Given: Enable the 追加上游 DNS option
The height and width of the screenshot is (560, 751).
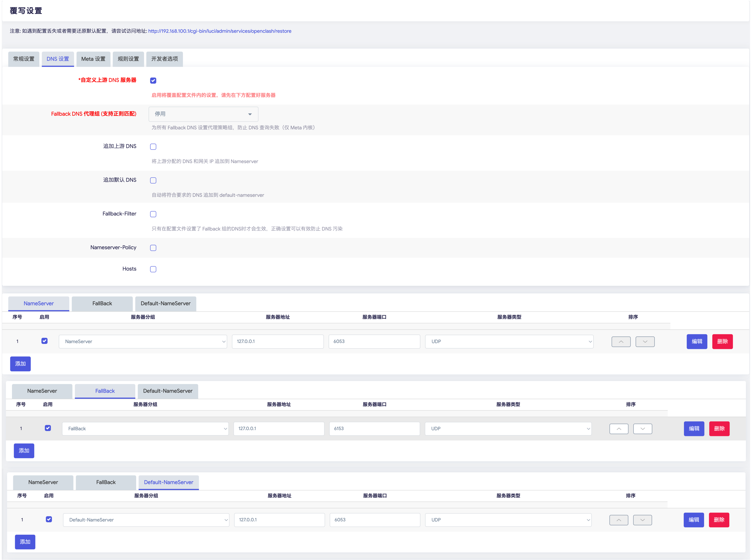Looking at the screenshot, I should point(153,146).
